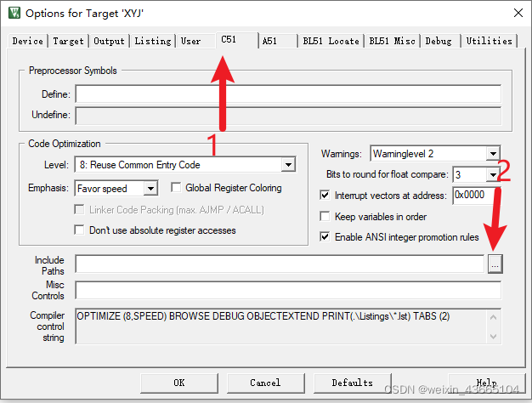Select the C51 tab

tap(236, 40)
